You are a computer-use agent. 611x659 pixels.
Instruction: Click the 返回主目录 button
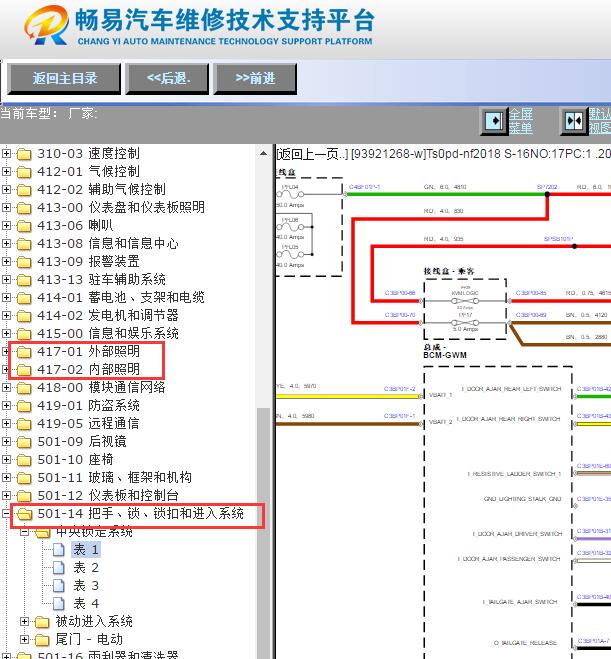pos(64,78)
